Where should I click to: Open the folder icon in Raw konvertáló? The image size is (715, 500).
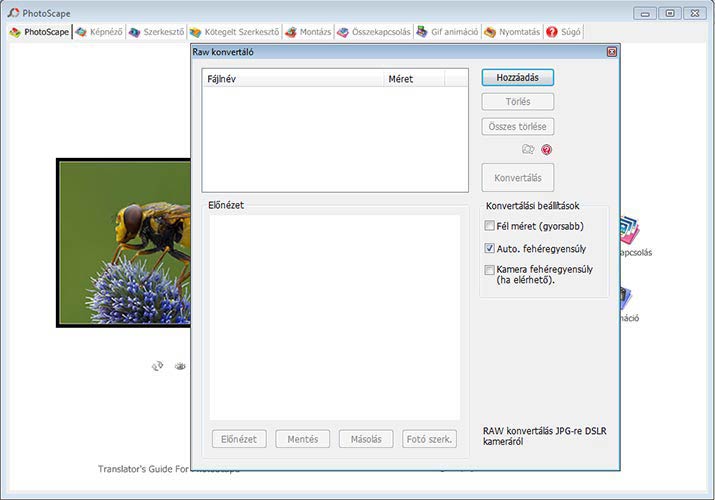point(528,150)
